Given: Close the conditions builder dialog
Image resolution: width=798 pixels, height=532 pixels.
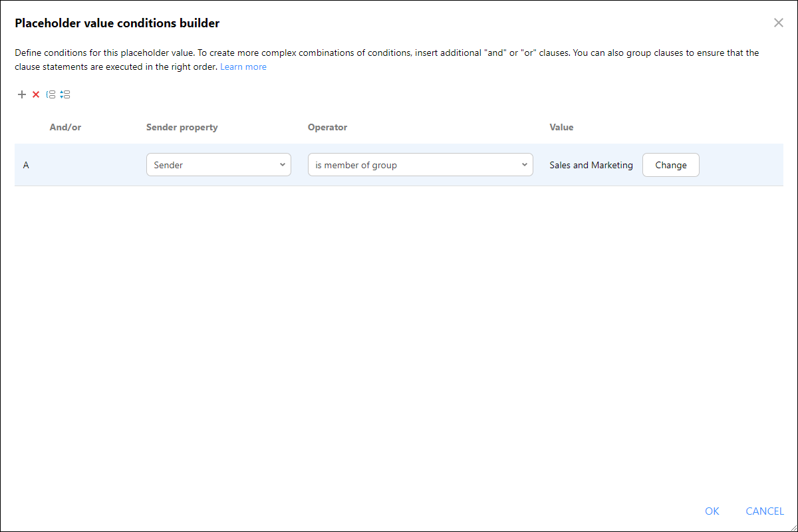Looking at the screenshot, I should (x=779, y=23).
